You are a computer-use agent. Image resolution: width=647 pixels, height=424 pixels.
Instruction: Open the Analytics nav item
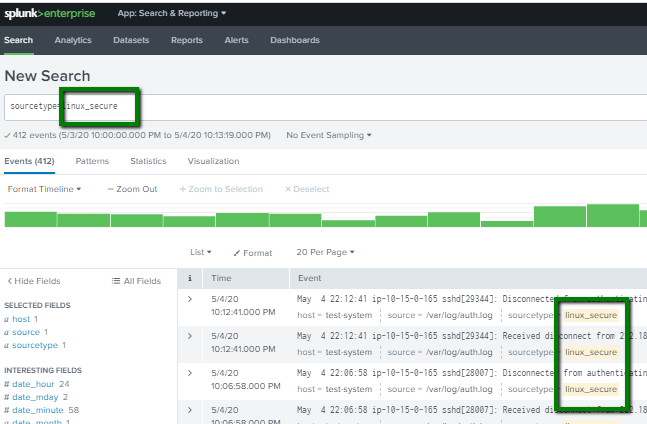(73, 40)
